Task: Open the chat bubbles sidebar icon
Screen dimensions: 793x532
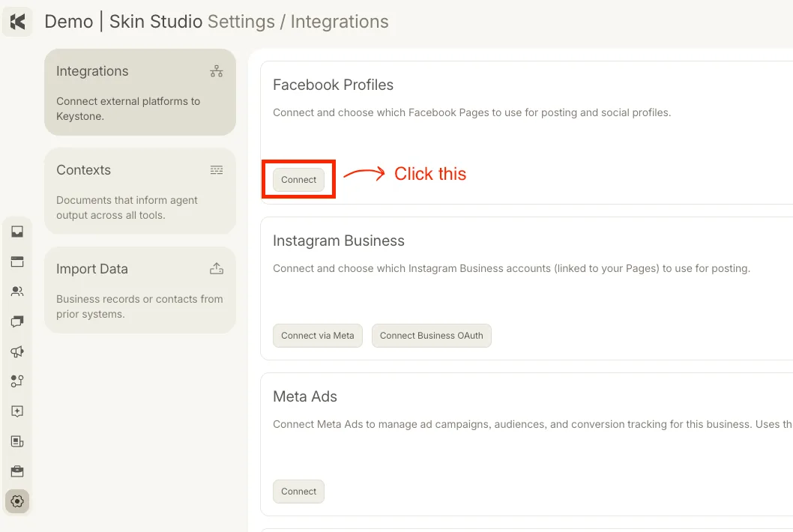Action: coord(17,321)
